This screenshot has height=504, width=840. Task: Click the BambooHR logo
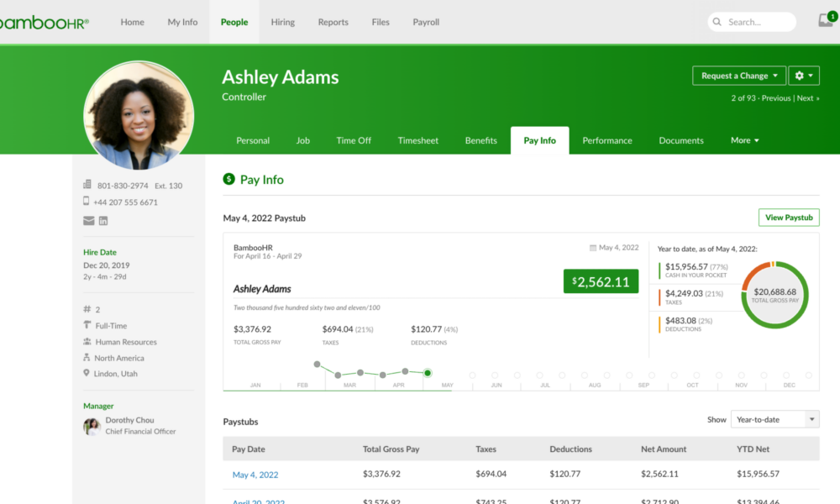click(44, 23)
